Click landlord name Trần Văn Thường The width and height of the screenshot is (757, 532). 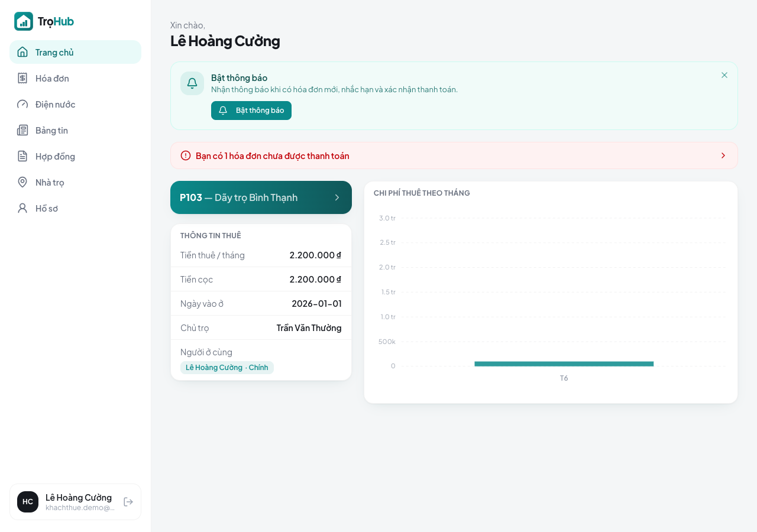(x=309, y=327)
